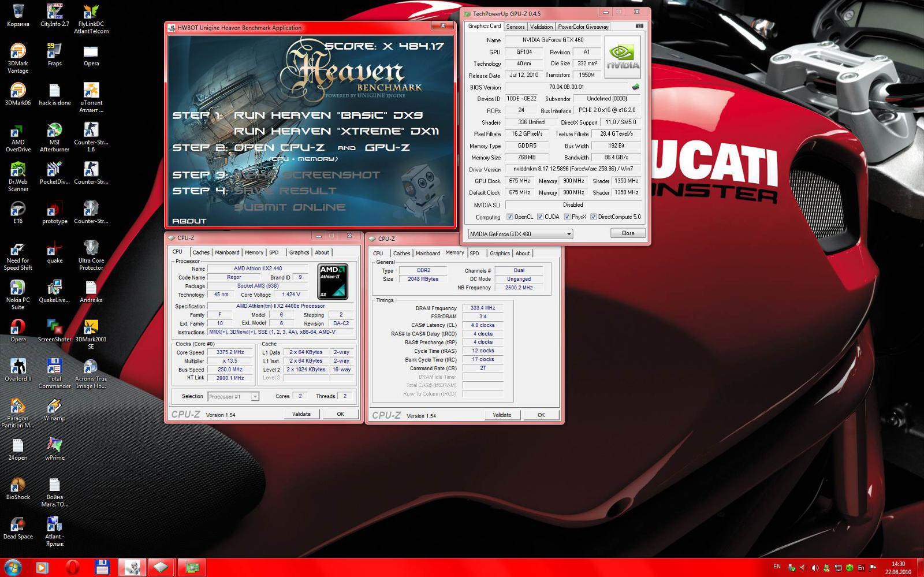The image size is (924, 577).
Task: Click the DRAM Frequency value 333.4 MHz
Action: click(x=483, y=308)
